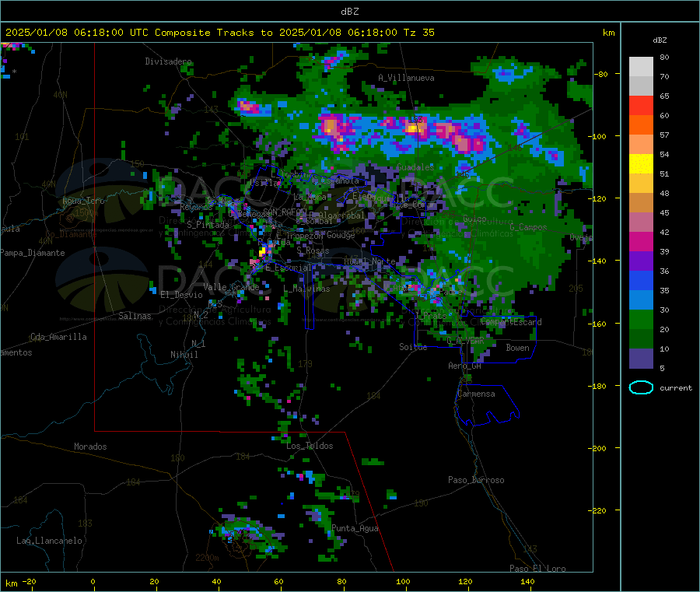
Task: Click the 'Los_Toldos' place label
Action: [310, 446]
